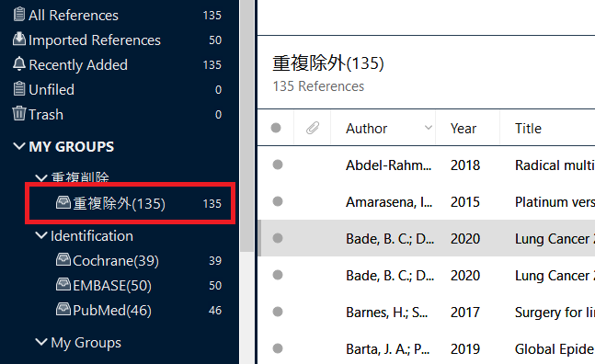Toggle read status for Amarasena 2015
Image resolution: width=595 pixels, height=364 pixels.
[x=278, y=201]
